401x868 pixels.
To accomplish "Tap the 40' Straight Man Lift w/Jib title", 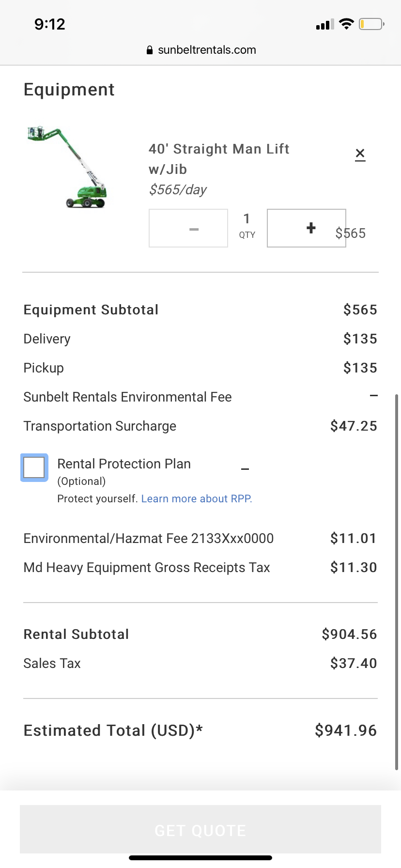I will point(219,159).
